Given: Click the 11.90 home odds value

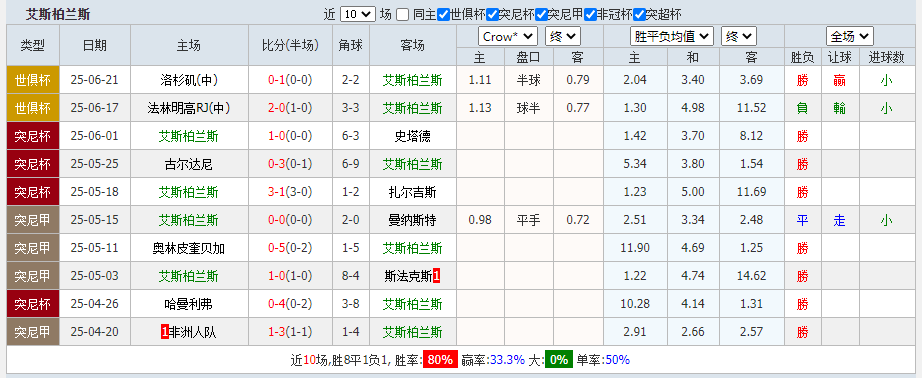Looking at the screenshot, I should 635,248.
